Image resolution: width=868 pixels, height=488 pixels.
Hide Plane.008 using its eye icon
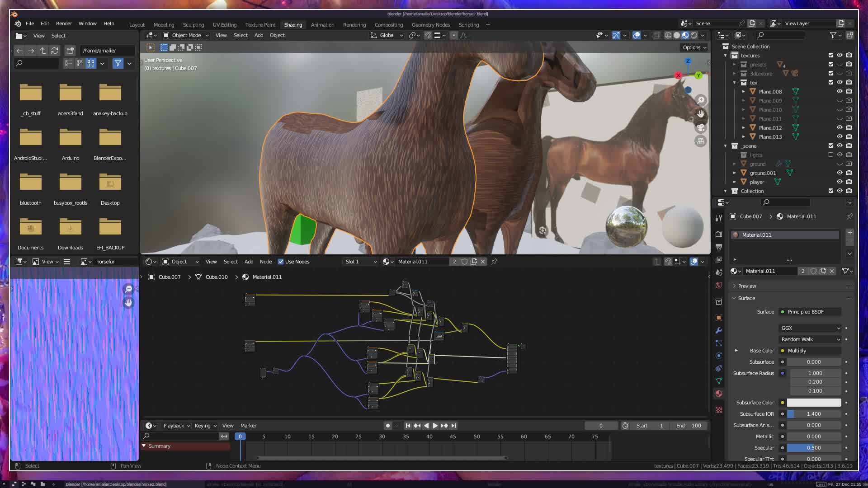(840, 91)
